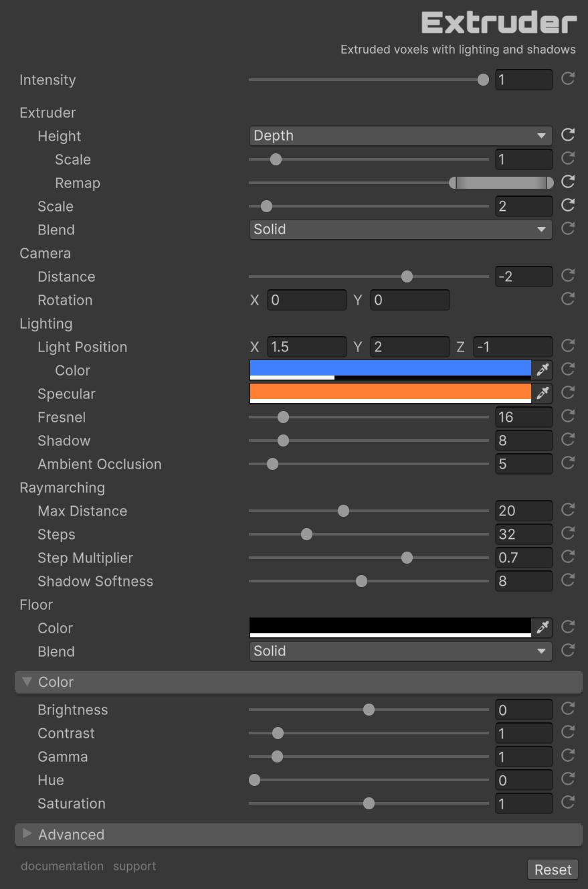Reset the Light Position values
588x889 pixels.
pos(568,346)
